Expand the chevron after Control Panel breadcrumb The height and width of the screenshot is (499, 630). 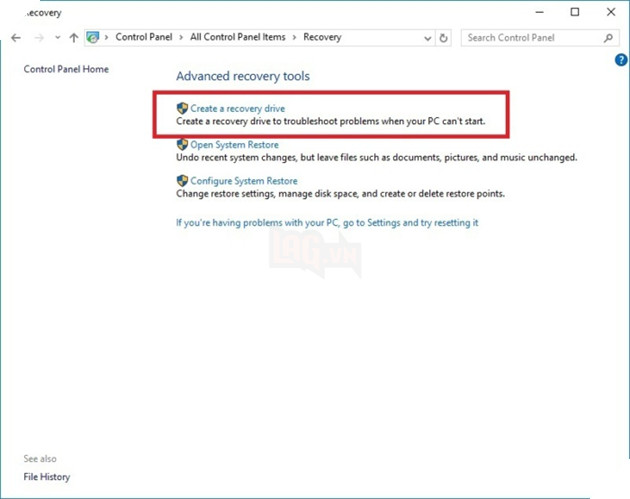coord(181,37)
